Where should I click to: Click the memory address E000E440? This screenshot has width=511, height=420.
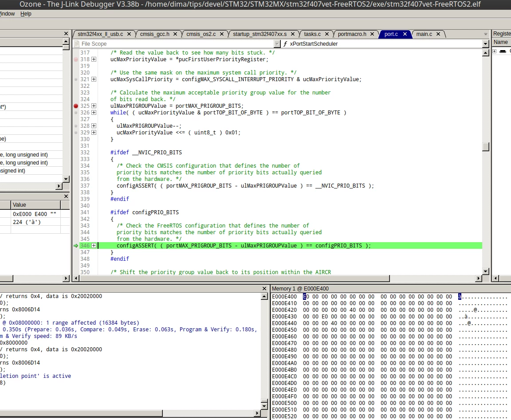coord(284,323)
